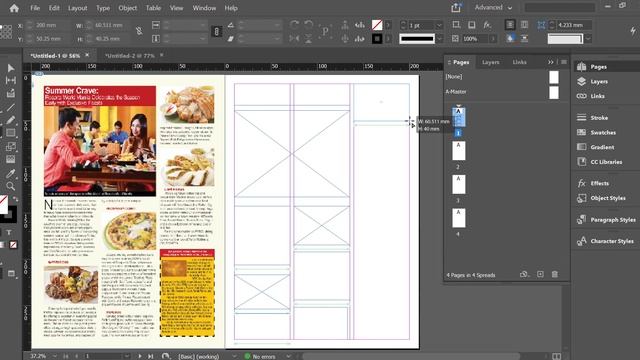Click the trash icon in Pages panel

tap(555, 274)
